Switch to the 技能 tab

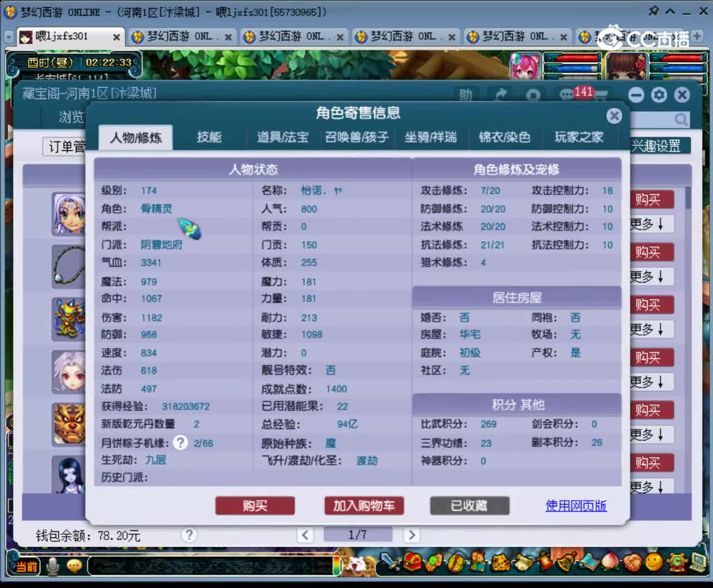click(x=209, y=137)
